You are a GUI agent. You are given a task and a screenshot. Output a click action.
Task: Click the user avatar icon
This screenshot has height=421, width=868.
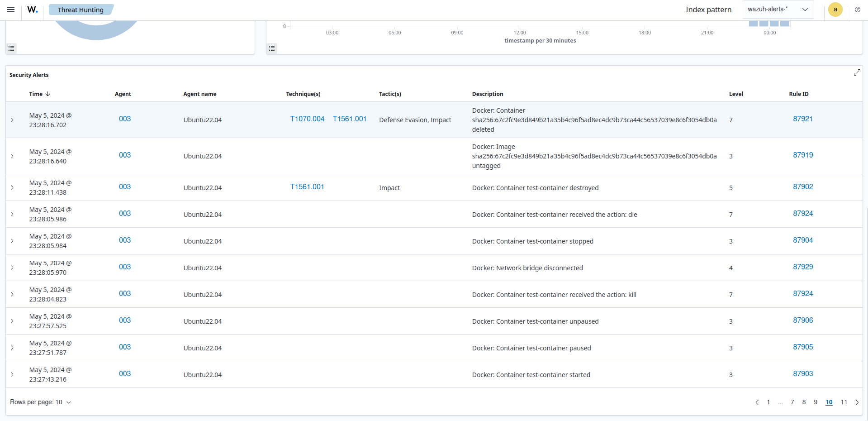[x=835, y=9]
